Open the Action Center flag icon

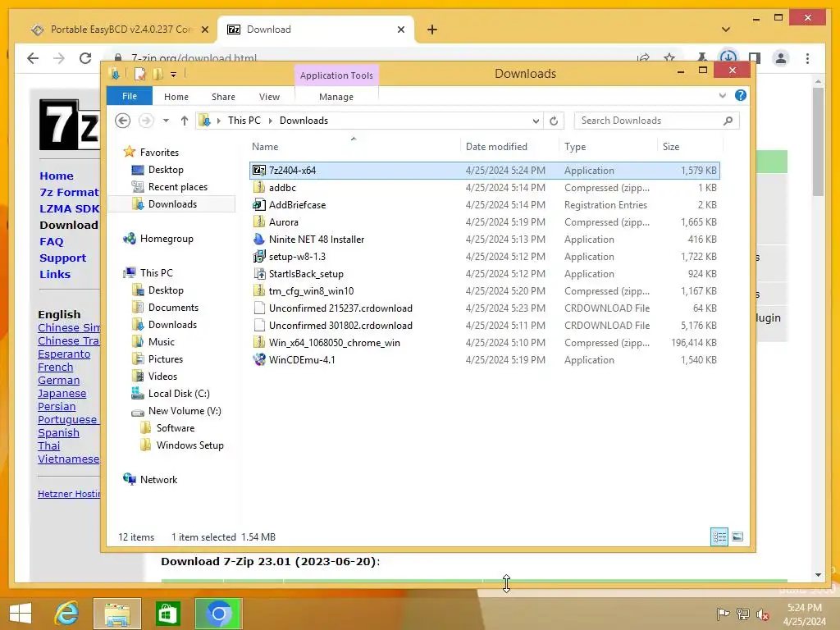pyautogui.click(x=723, y=614)
